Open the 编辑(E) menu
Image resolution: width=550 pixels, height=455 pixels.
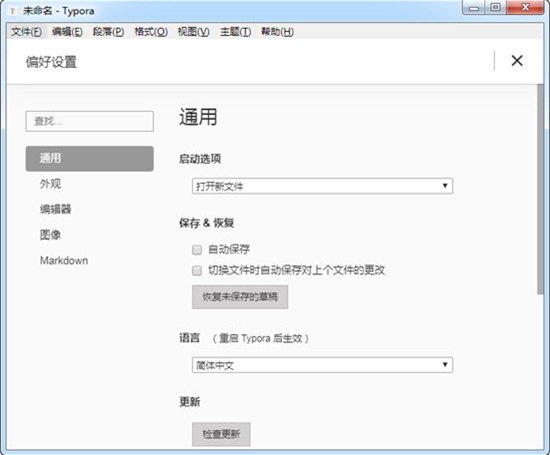click(67, 32)
